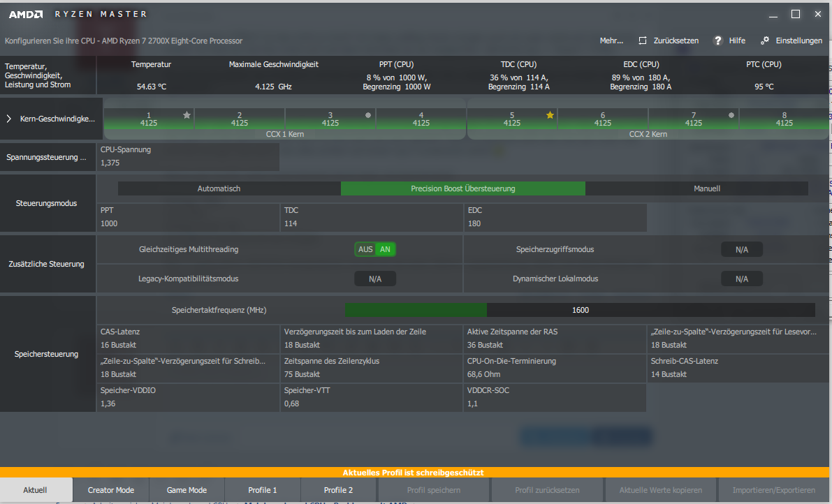
Task: Click core 2 speed bar
Action: tap(240, 119)
